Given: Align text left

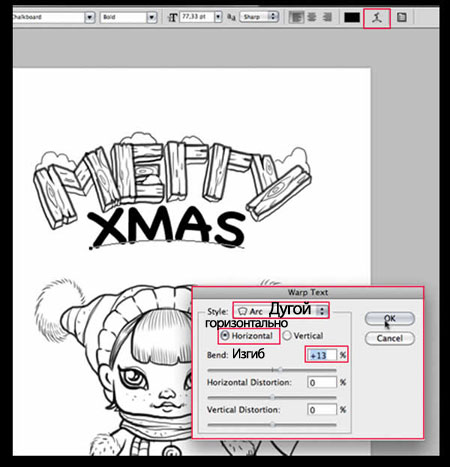Looking at the screenshot, I should pos(296,17).
